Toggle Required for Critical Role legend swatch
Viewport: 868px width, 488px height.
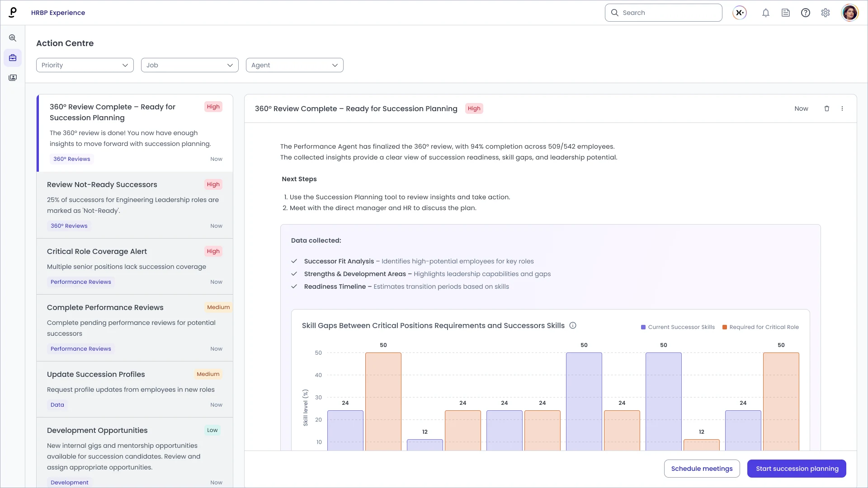pos(725,327)
